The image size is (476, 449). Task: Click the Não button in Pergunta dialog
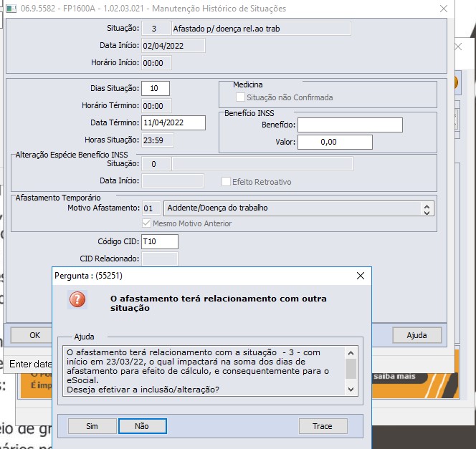pos(142,426)
